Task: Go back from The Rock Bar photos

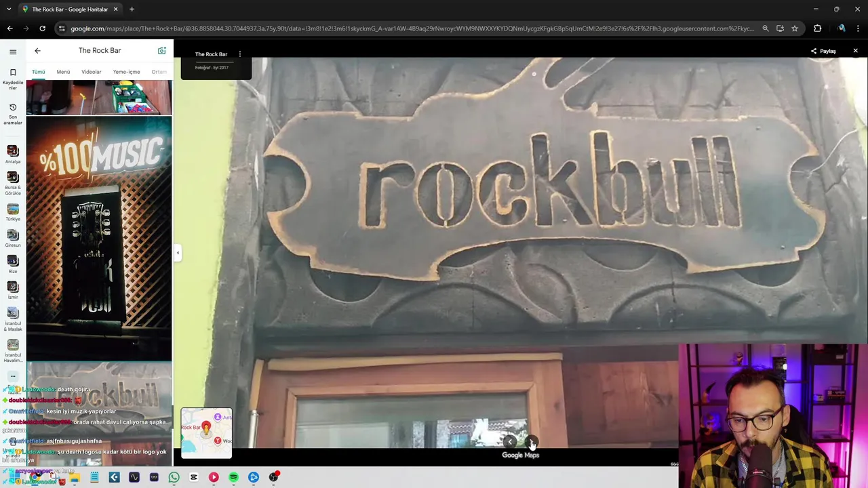Action: [x=37, y=51]
